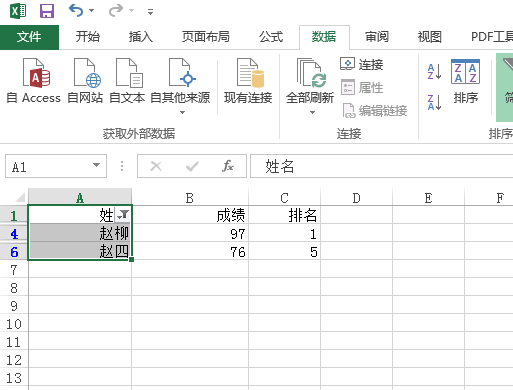513x390 pixels.
Task: Sort descending Z to A
Action: pyautogui.click(x=434, y=102)
